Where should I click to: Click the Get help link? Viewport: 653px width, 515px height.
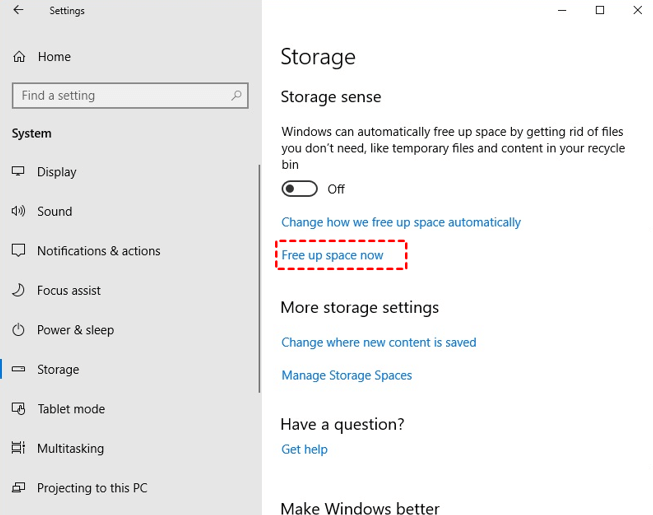305,449
